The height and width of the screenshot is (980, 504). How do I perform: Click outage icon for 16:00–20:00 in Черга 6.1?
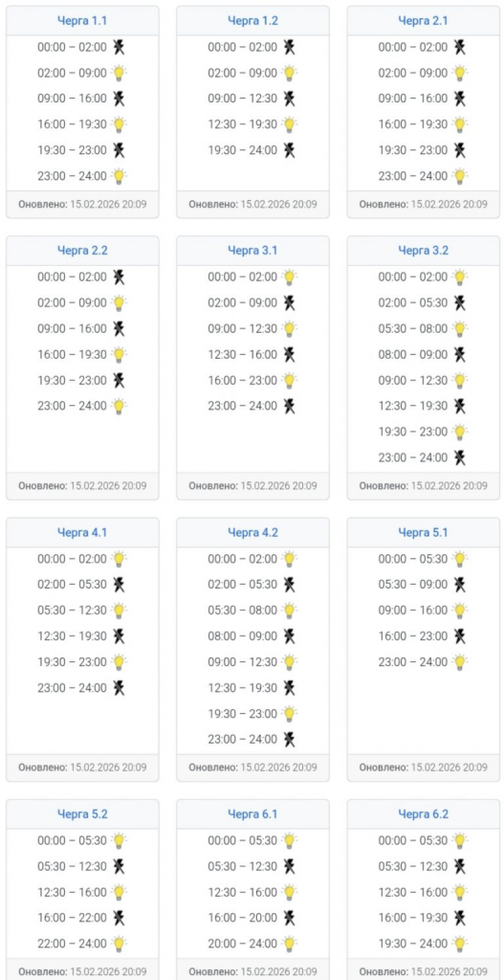click(x=289, y=918)
